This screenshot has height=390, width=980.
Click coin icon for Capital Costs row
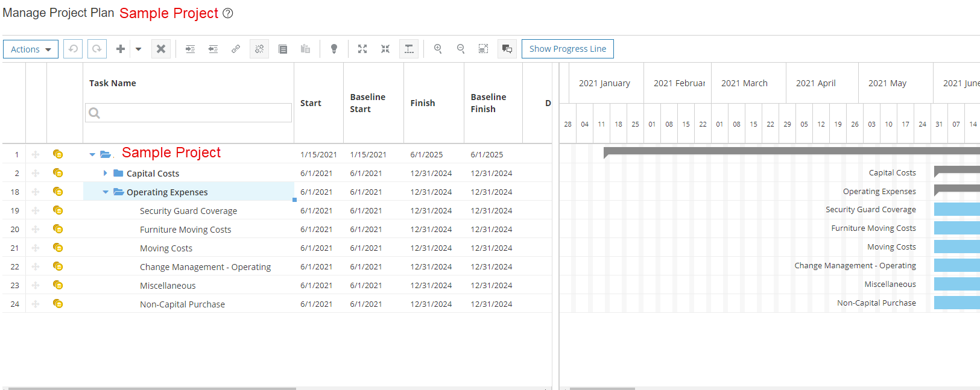click(x=58, y=173)
